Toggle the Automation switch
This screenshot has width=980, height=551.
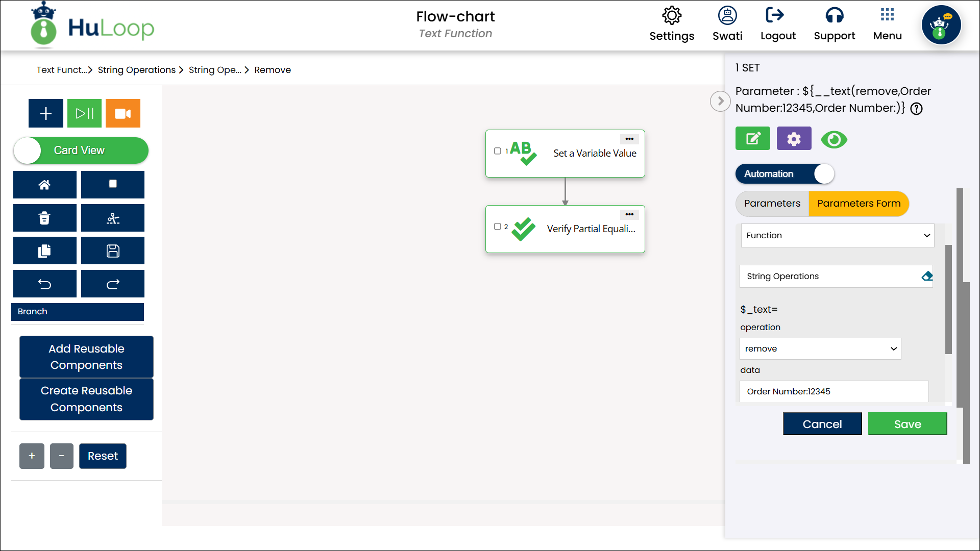785,174
